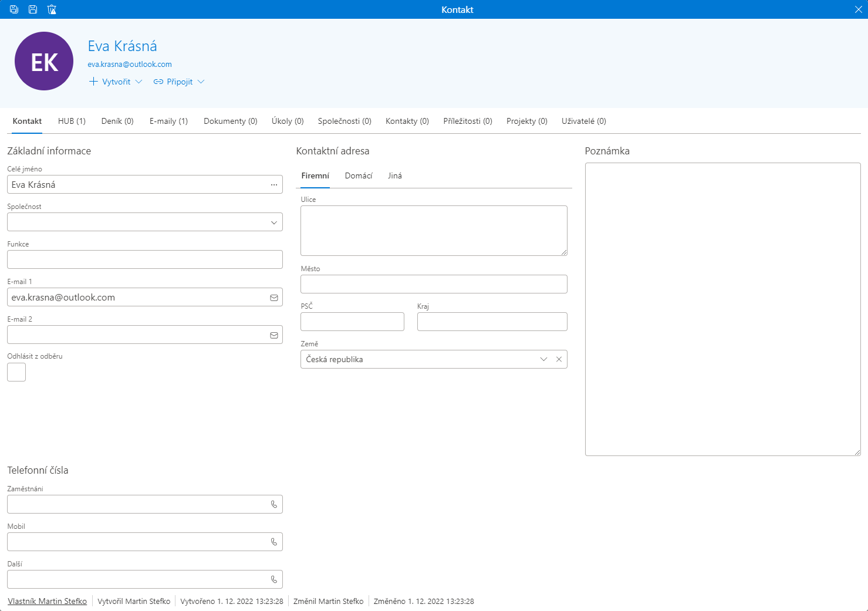Click into the Ulice text area
868x611 pixels.
[x=434, y=231]
